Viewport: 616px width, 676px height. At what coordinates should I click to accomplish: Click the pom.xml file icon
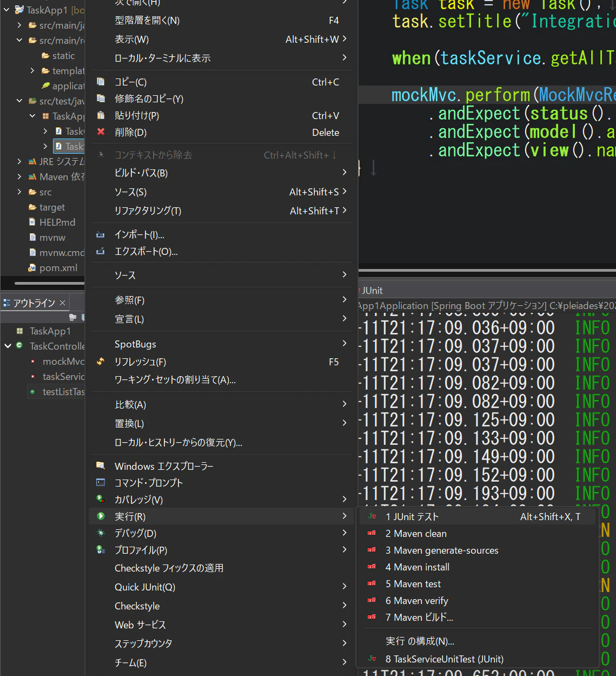tap(32, 268)
